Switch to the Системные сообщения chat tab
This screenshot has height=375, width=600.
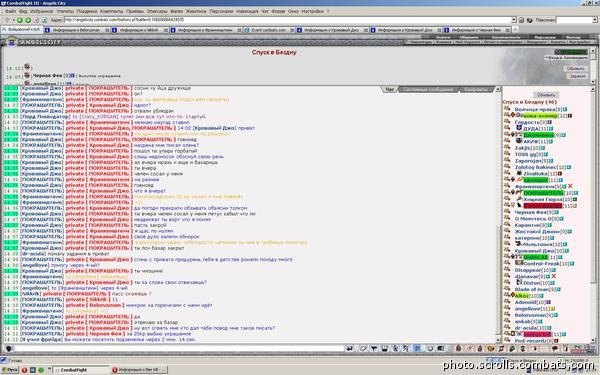tap(428, 90)
